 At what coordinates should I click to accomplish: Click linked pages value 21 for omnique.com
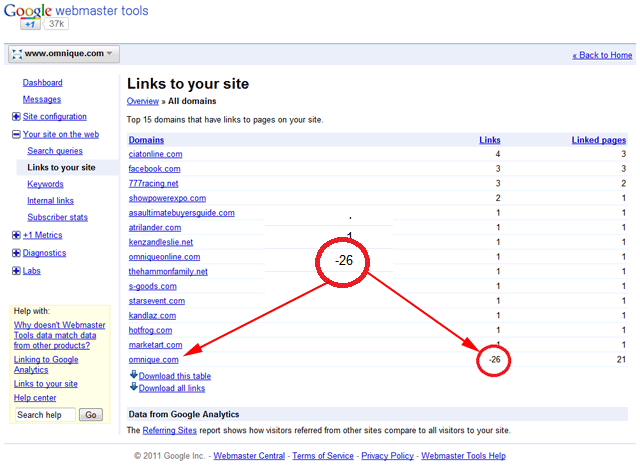(x=621, y=360)
